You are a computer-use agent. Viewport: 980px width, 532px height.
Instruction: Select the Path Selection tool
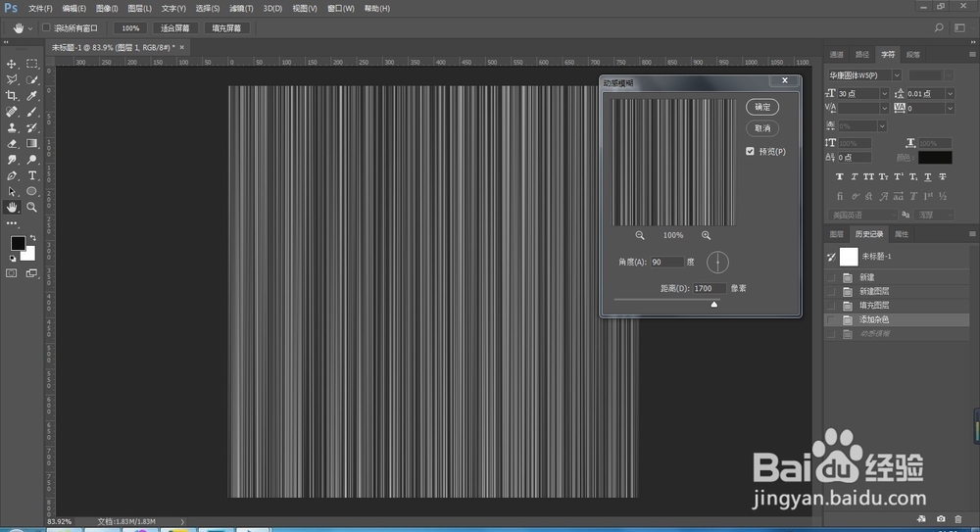pos(11,191)
